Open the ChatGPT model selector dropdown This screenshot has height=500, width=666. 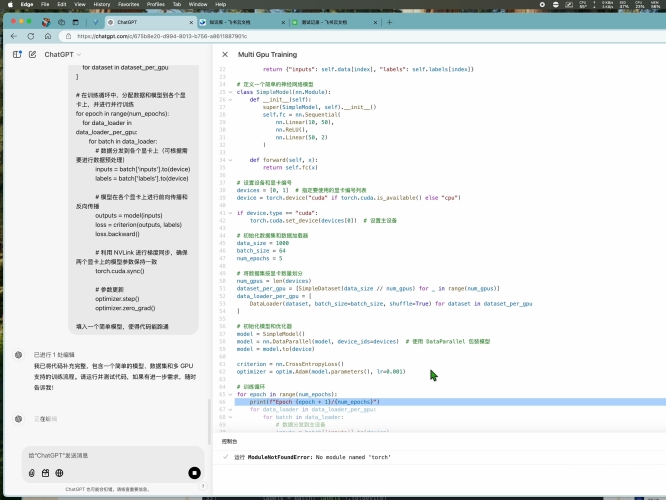click(62, 54)
